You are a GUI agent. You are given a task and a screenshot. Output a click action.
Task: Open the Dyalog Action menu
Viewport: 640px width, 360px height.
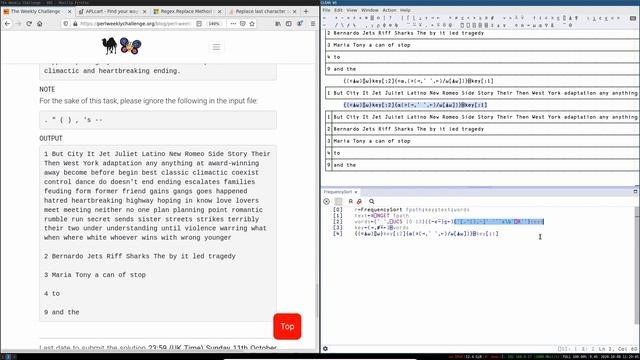[x=389, y=10]
